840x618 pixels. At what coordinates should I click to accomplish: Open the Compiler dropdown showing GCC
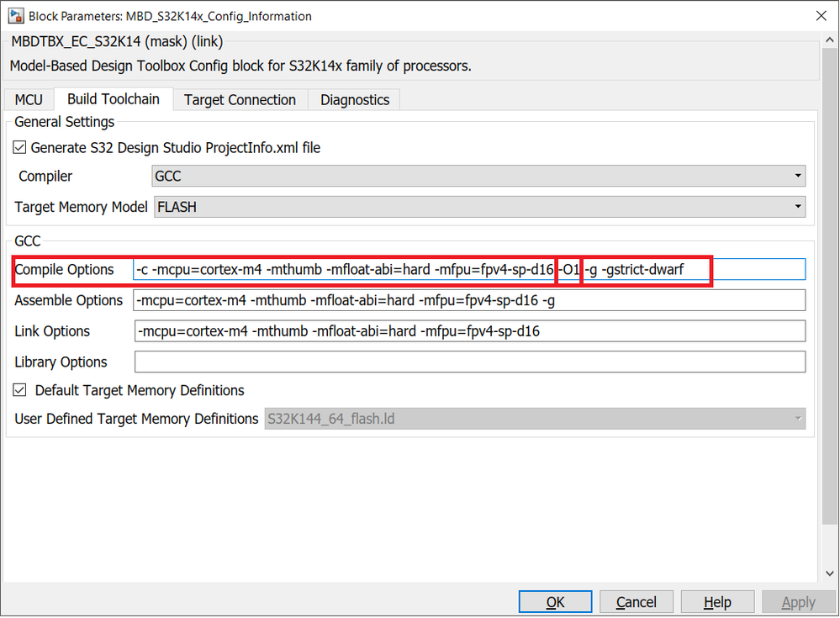point(478,176)
